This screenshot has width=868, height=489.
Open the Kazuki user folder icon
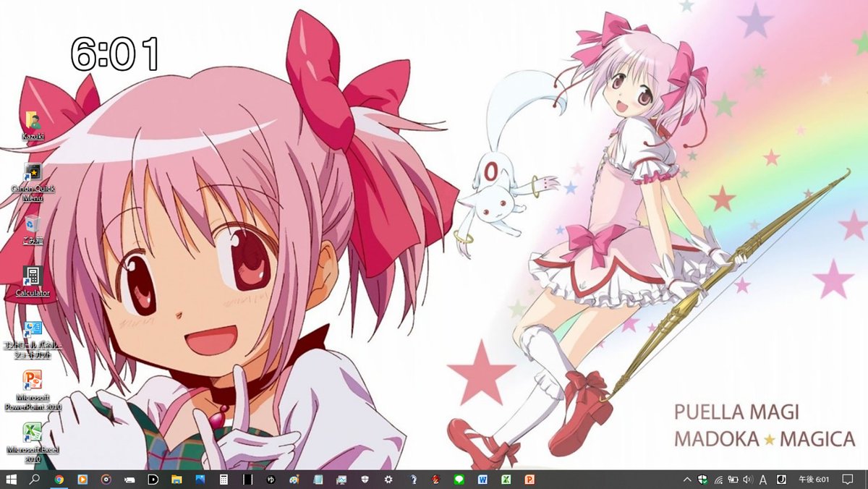(x=33, y=125)
